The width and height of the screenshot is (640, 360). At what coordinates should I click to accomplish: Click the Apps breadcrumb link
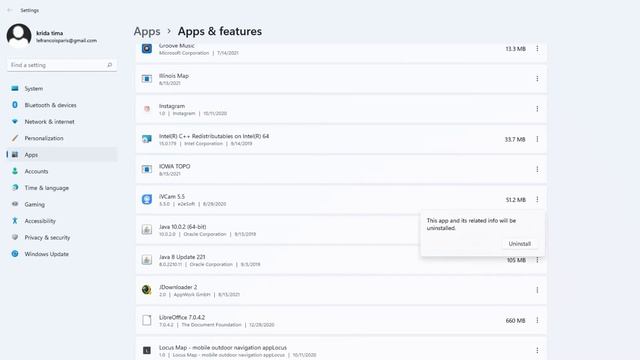(147, 31)
